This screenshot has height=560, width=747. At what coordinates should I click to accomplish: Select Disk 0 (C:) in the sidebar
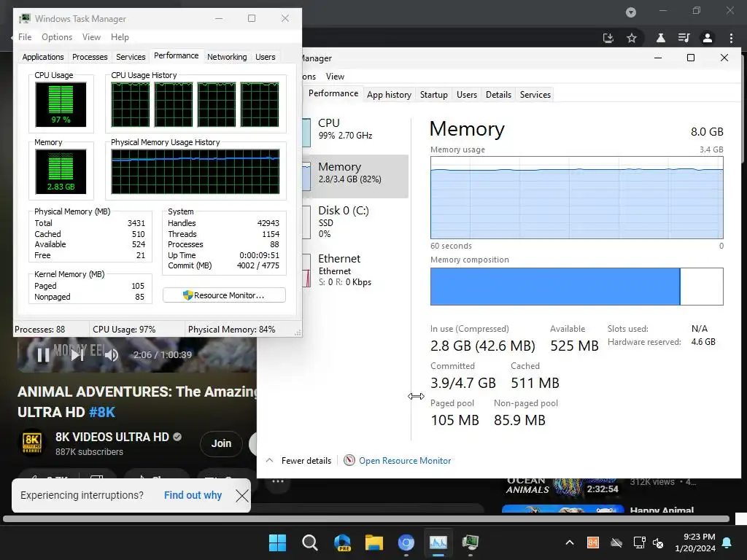pyautogui.click(x=355, y=222)
